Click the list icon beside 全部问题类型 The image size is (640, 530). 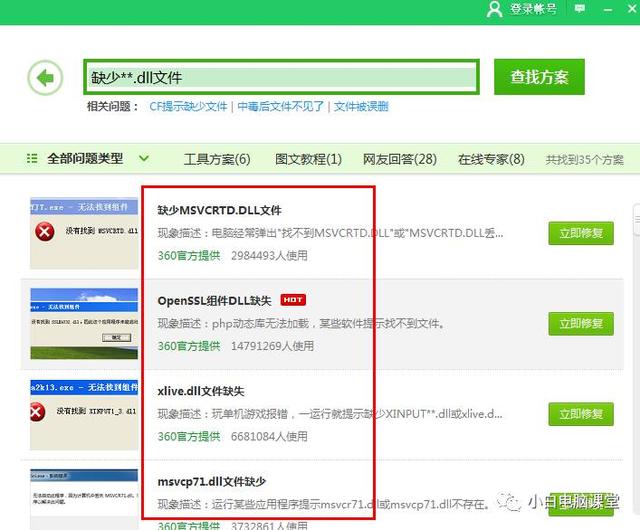pyautogui.click(x=32, y=158)
